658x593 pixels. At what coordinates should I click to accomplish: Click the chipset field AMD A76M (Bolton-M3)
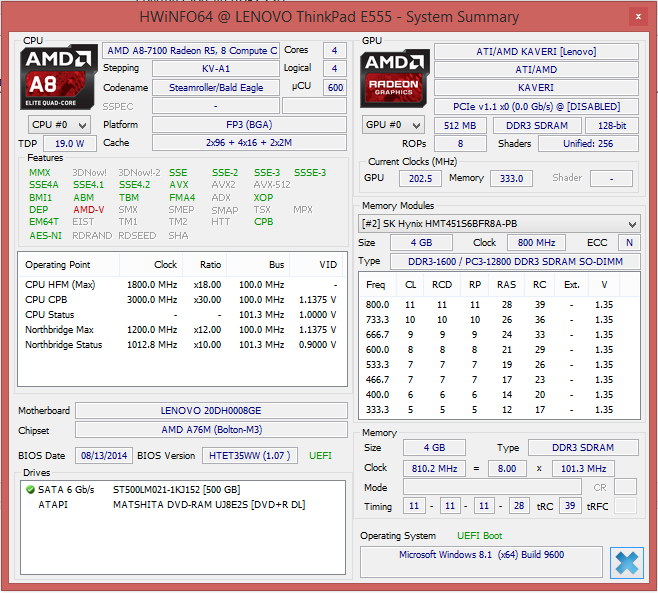pos(211,430)
